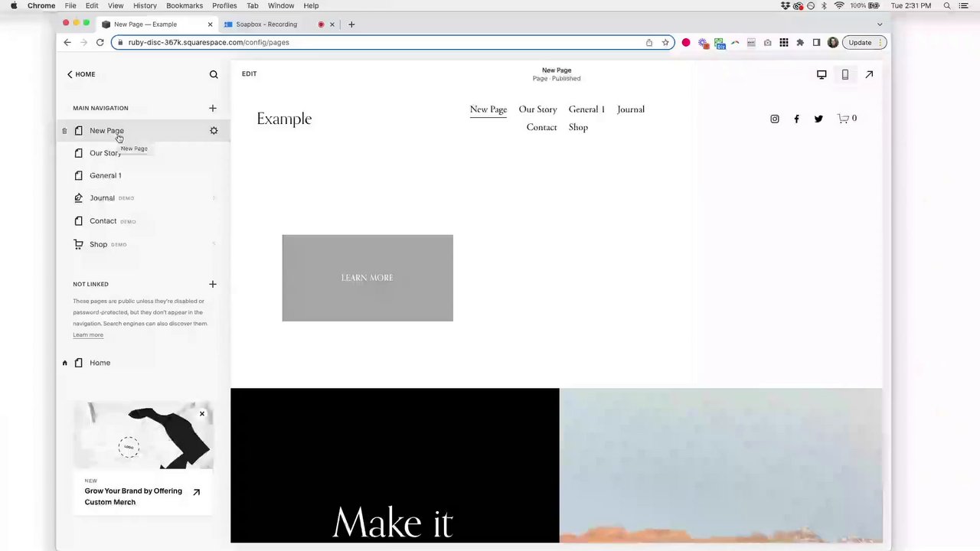Expand preview to full screen arrow
Viewport: 980px width, 551px height.
(x=869, y=74)
